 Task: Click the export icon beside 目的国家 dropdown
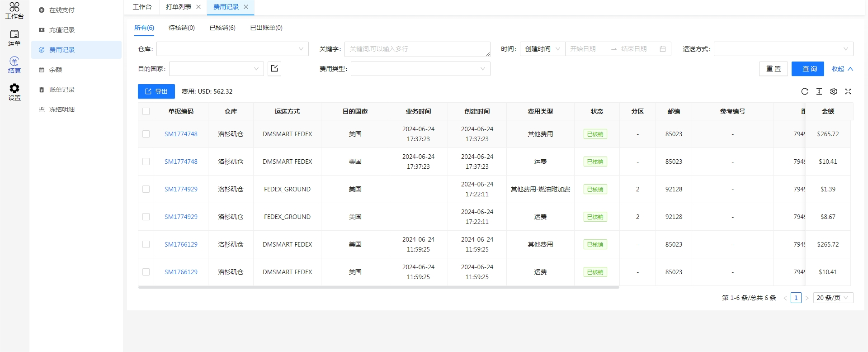(x=274, y=69)
